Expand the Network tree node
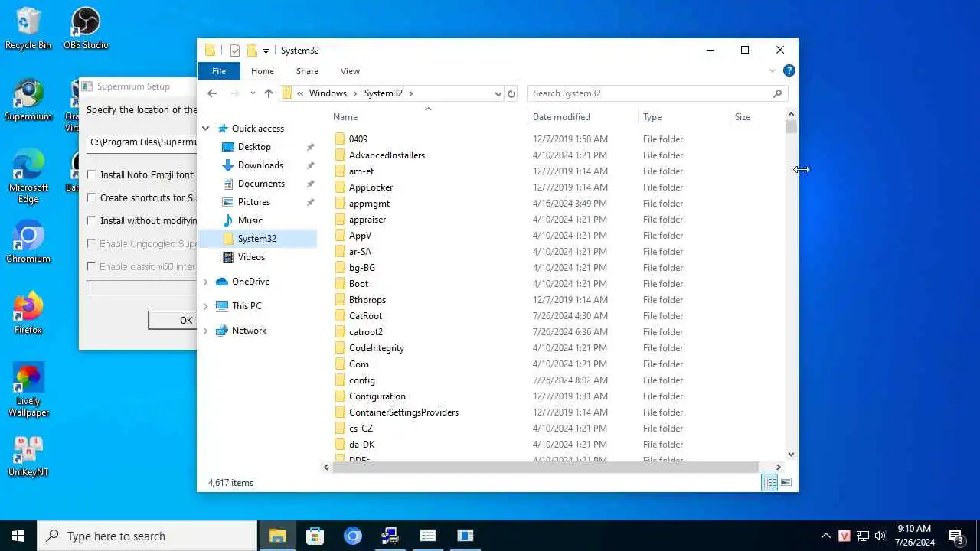The height and width of the screenshot is (551, 980). coord(205,331)
